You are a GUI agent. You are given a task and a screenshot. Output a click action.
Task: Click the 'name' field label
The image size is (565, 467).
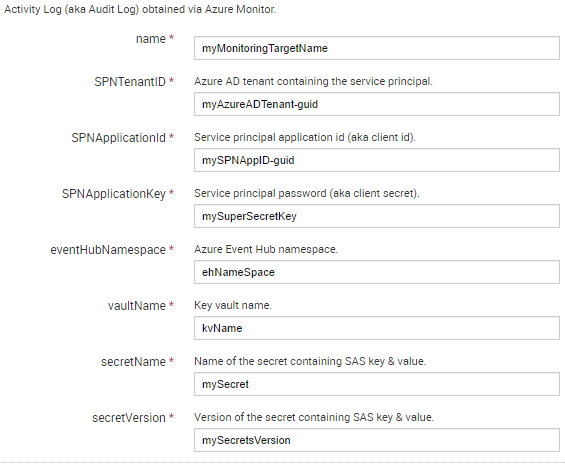(x=151, y=39)
